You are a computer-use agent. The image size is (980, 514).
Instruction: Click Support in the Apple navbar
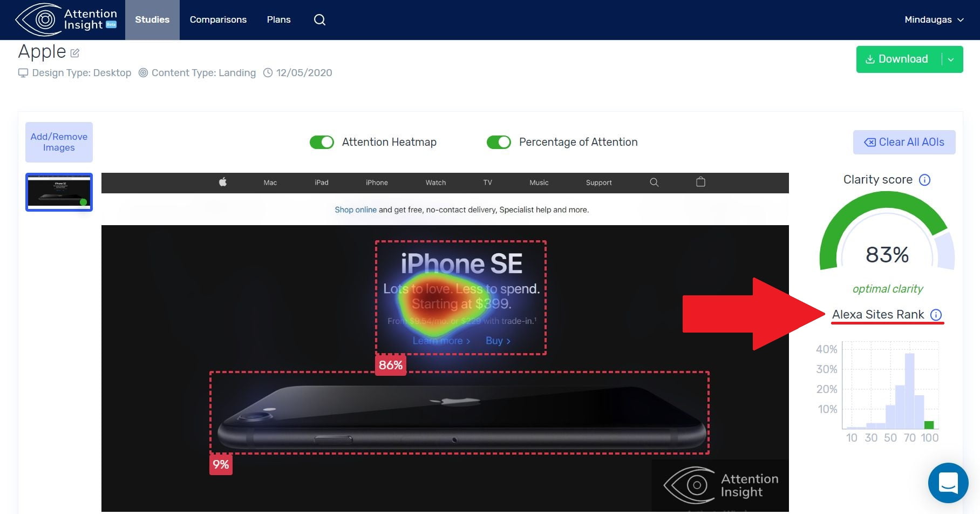tap(598, 182)
